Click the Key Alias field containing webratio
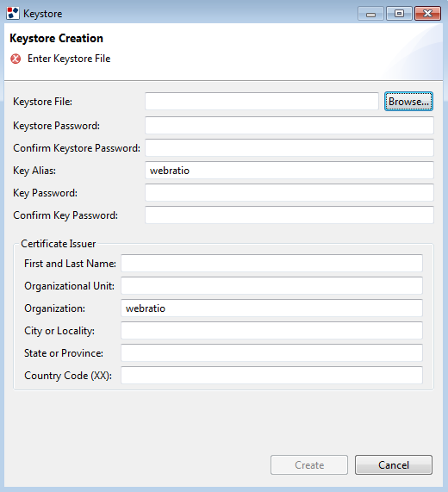This screenshot has height=492, width=448. coord(289,170)
